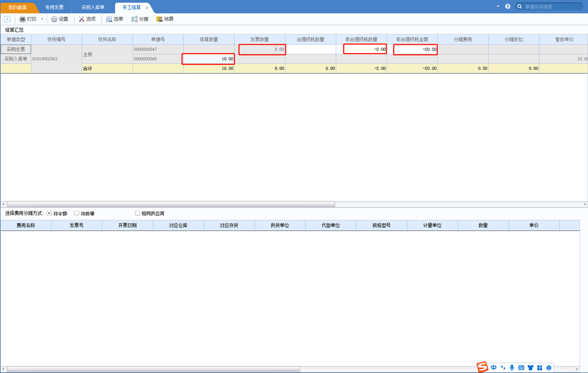588x373 pixels.
Task: Click document number 0000000047
Action: (145, 49)
